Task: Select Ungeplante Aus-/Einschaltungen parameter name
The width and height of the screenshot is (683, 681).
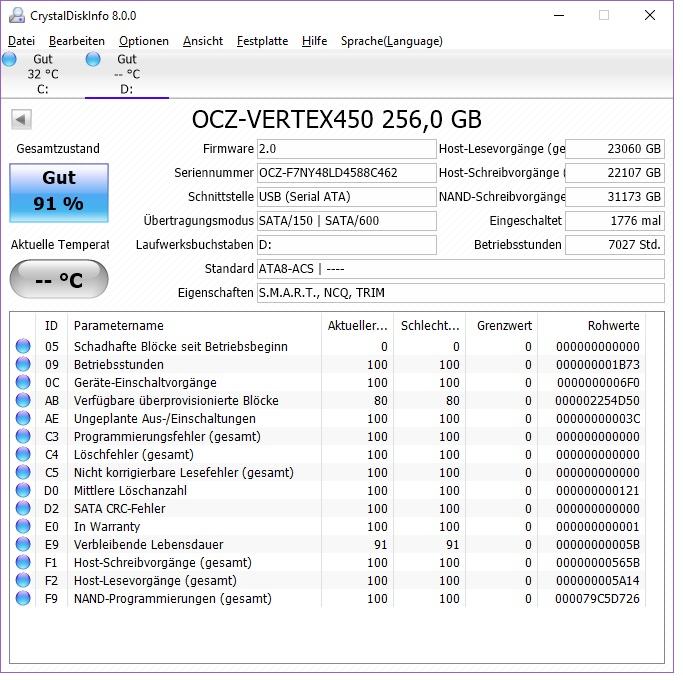Action: click(165, 419)
